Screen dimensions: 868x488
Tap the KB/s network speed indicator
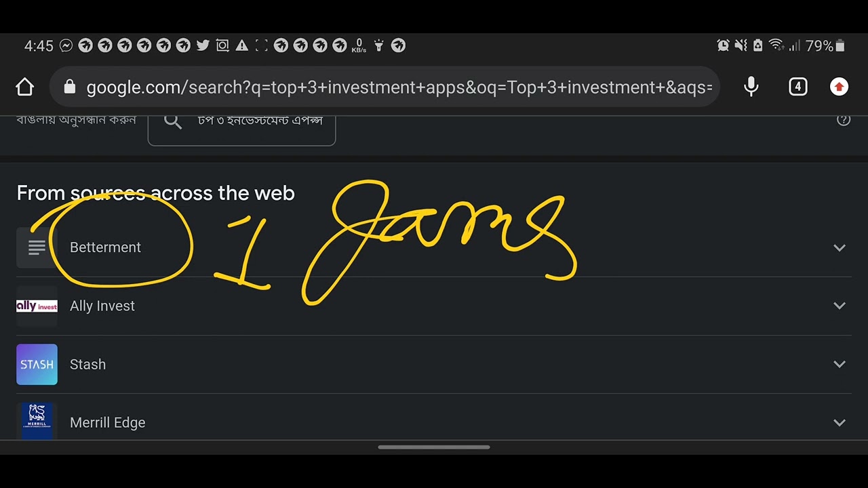point(359,45)
